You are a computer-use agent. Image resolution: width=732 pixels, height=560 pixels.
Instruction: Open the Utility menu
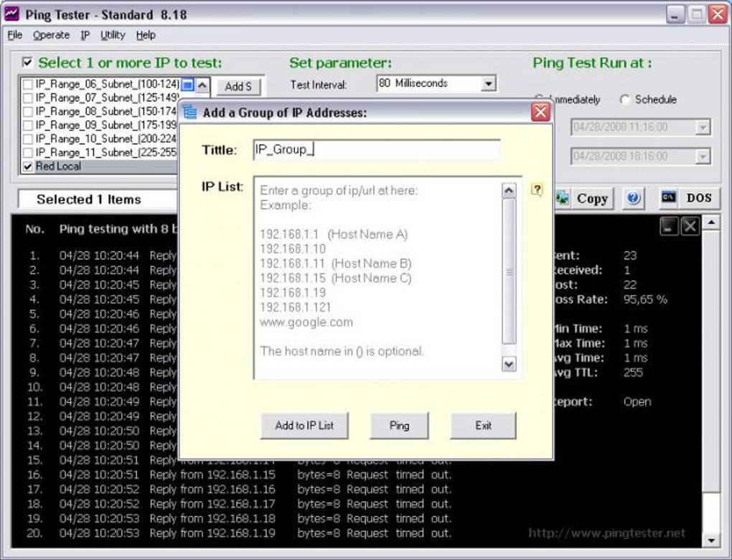point(113,35)
